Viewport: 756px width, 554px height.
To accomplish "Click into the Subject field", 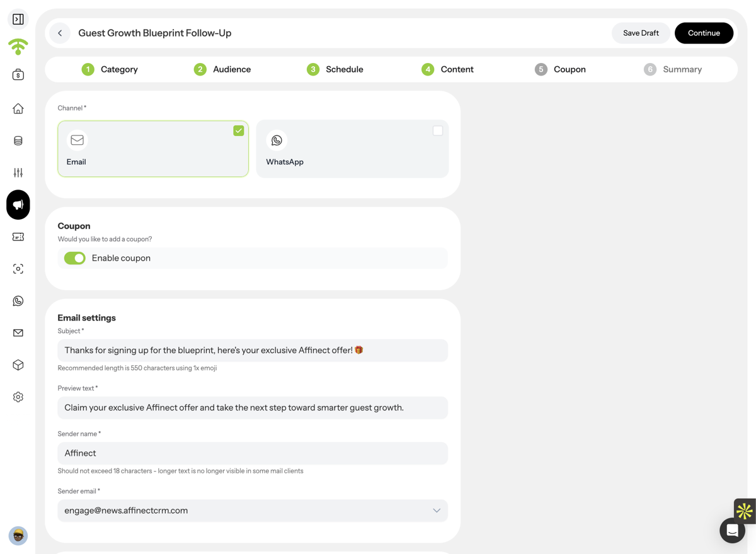I will (x=253, y=351).
